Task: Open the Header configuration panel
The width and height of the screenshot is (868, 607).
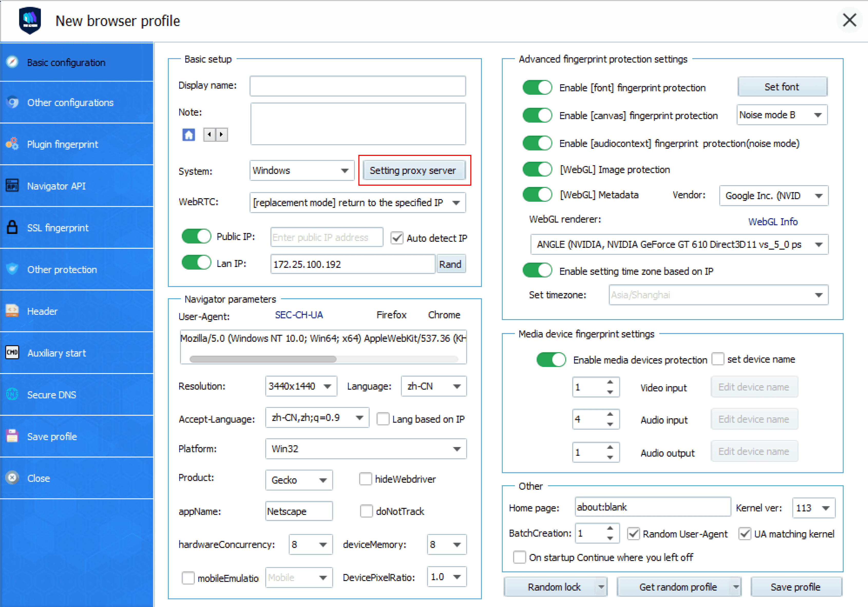Action: coord(42,311)
